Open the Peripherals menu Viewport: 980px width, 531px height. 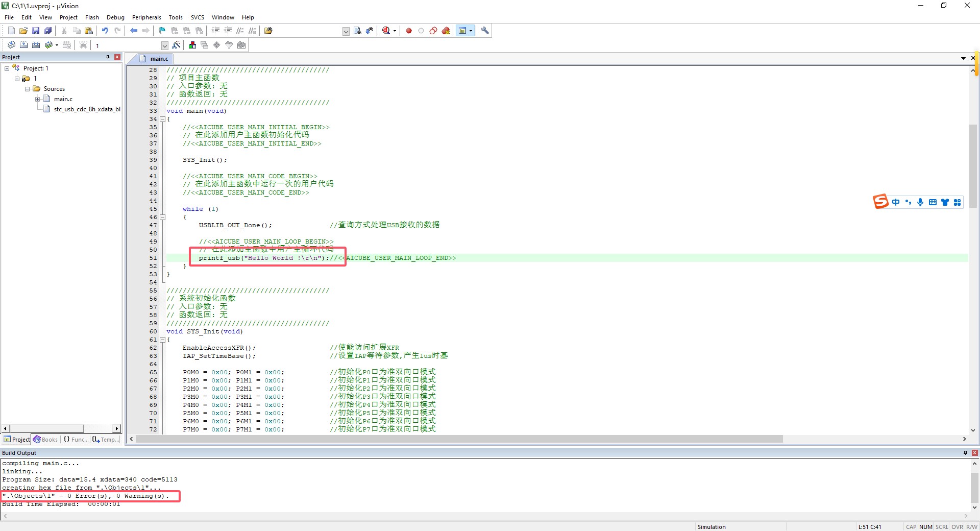click(146, 17)
